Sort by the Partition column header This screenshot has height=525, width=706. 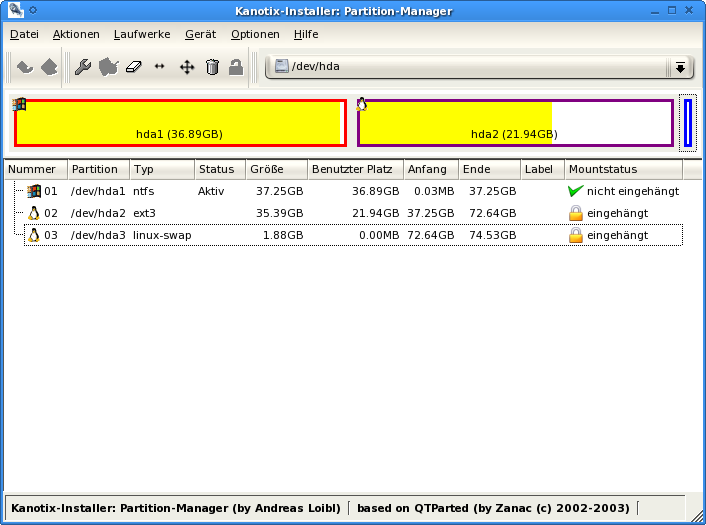pyautogui.click(x=99, y=169)
